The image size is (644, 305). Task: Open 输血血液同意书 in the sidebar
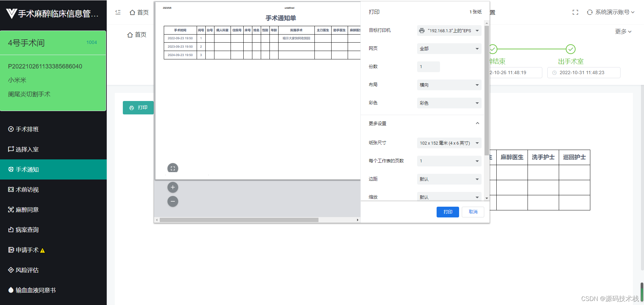click(x=53, y=290)
